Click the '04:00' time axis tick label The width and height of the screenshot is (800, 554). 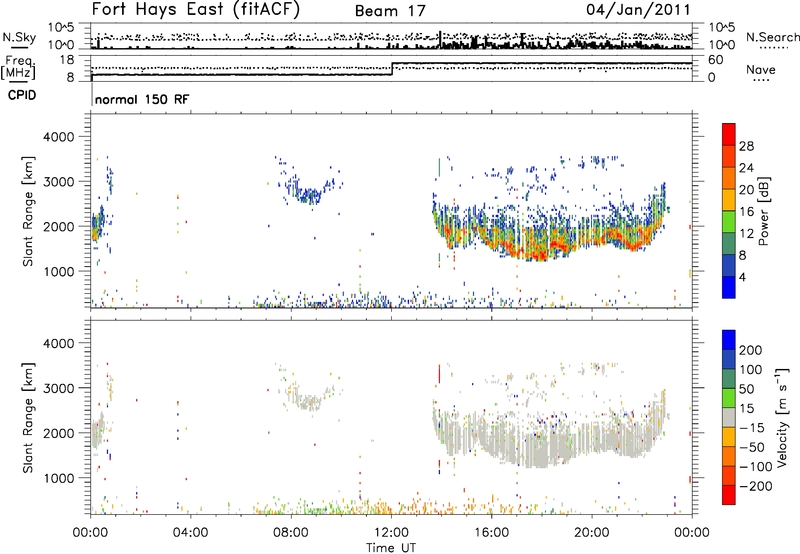(190, 533)
